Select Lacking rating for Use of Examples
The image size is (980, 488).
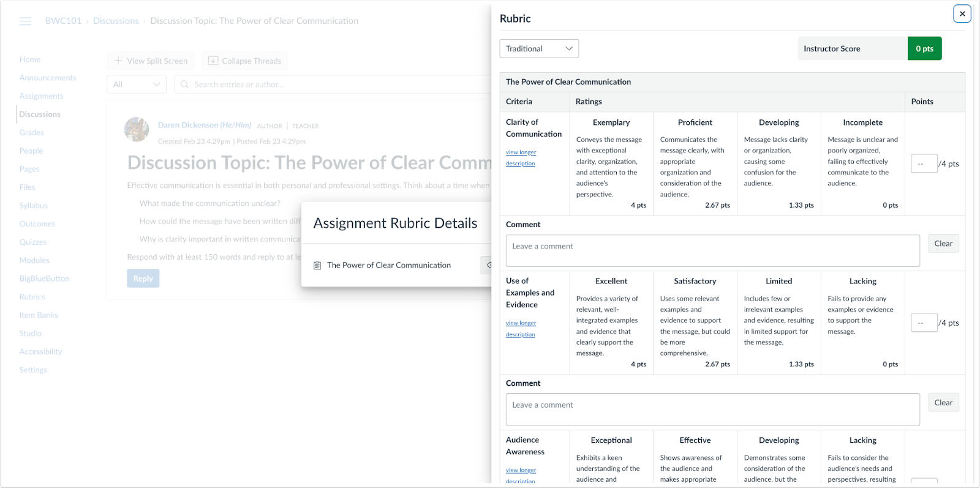[x=863, y=323]
